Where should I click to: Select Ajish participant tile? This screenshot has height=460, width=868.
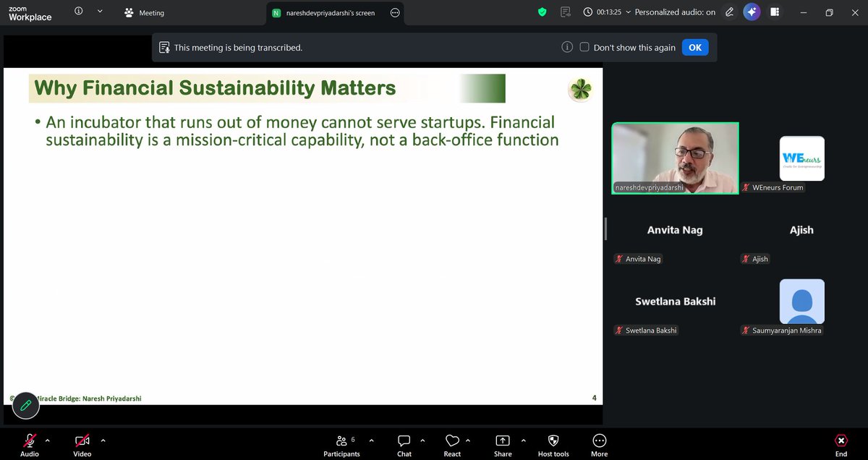point(801,230)
